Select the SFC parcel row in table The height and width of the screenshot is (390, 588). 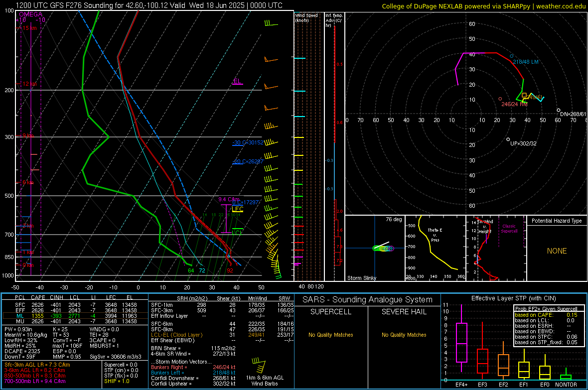[75, 305]
